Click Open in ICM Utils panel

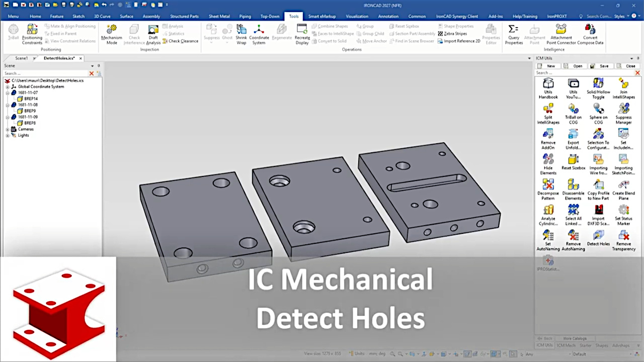(574, 66)
